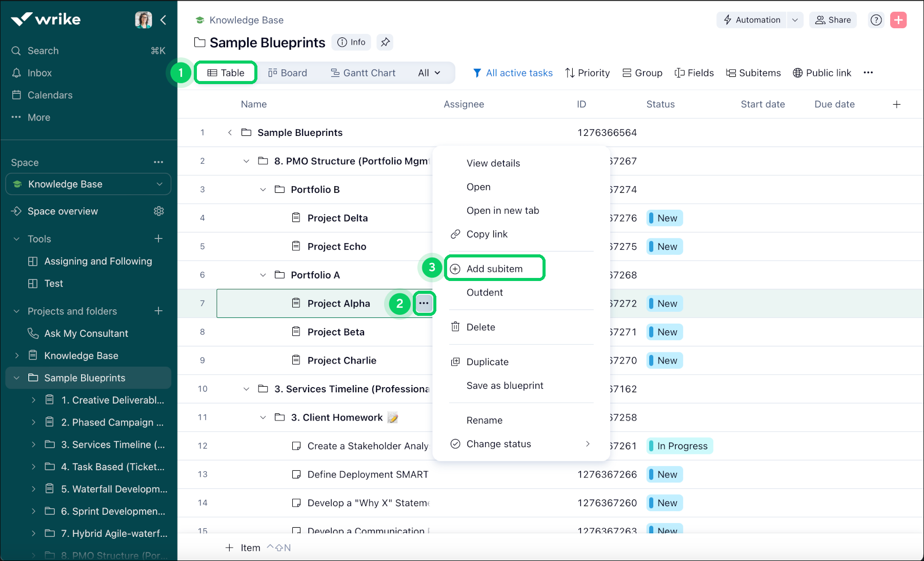Image resolution: width=924 pixels, height=561 pixels.
Task: Pin the Sample Blueprints folder
Action: 385,42
